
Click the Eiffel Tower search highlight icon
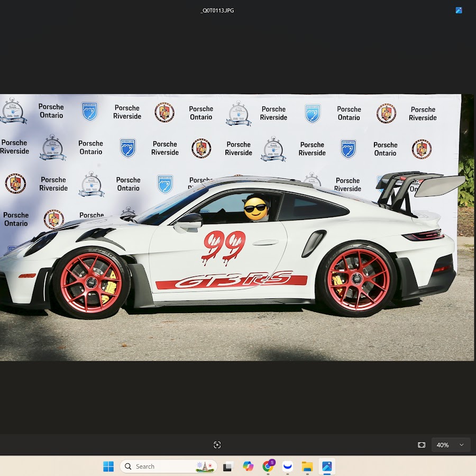coord(205,466)
